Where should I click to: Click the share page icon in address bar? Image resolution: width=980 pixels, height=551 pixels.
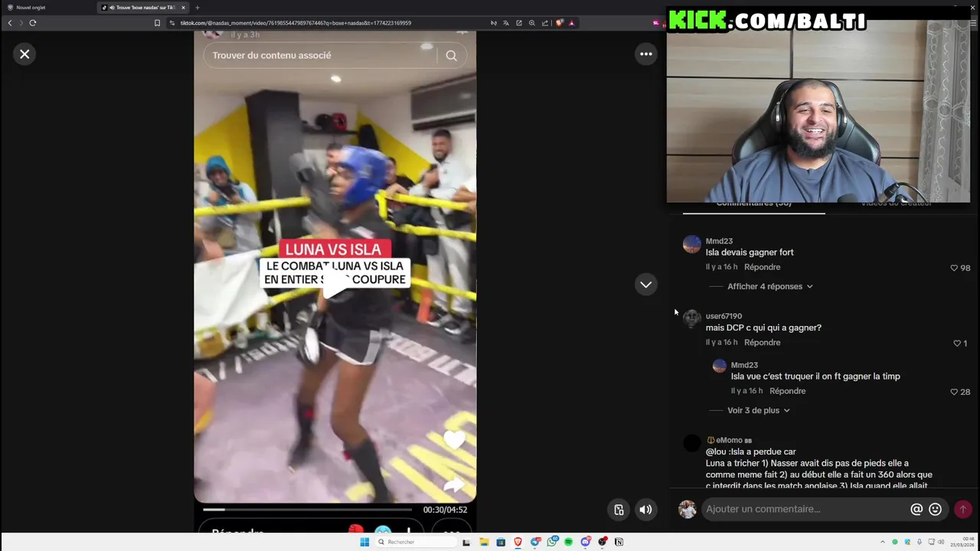point(545,23)
